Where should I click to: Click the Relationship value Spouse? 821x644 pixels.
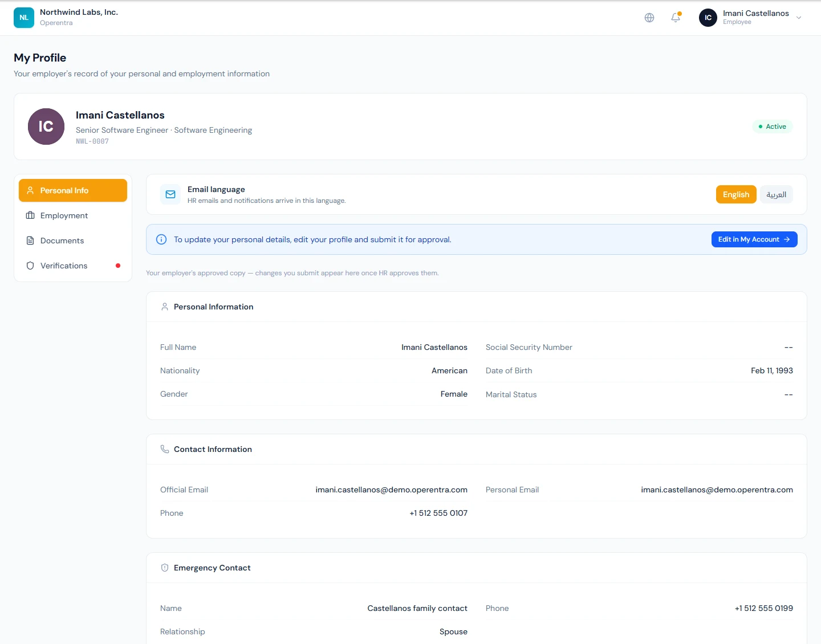click(453, 631)
